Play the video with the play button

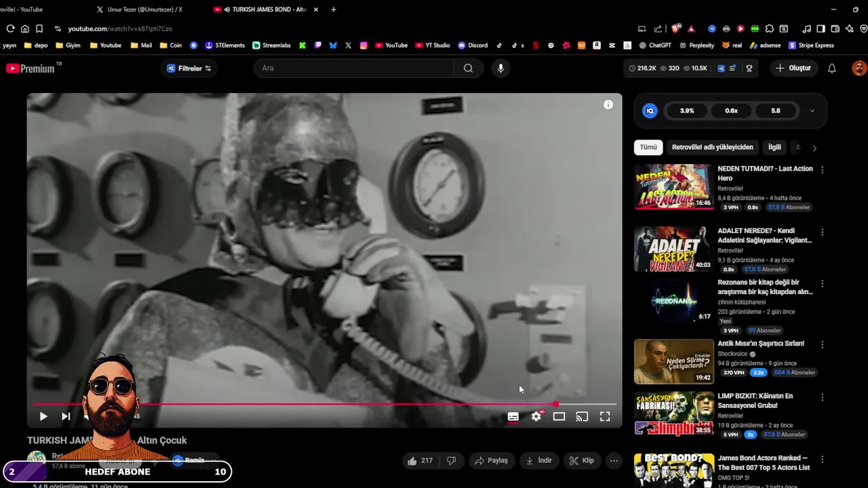[43, 416]
